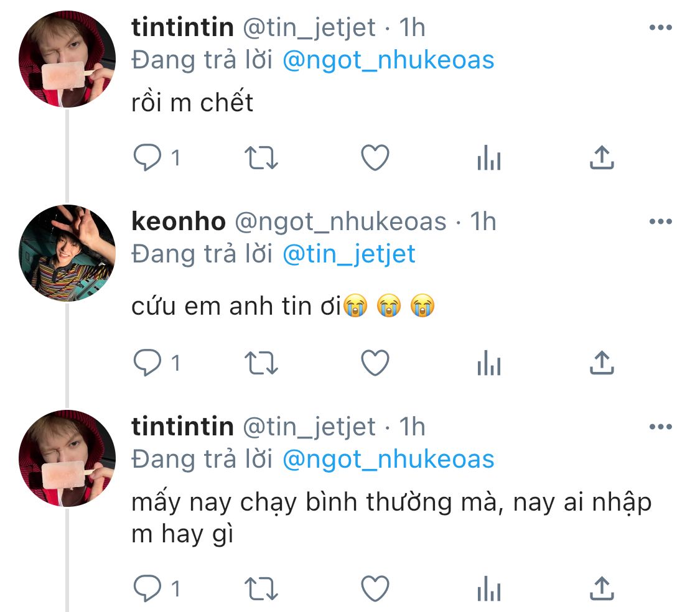Viewport: 700px width, 612px height.
Task: Like keonho's "cứu em anh tin ơi" tweet
Action: pos(375,363)
